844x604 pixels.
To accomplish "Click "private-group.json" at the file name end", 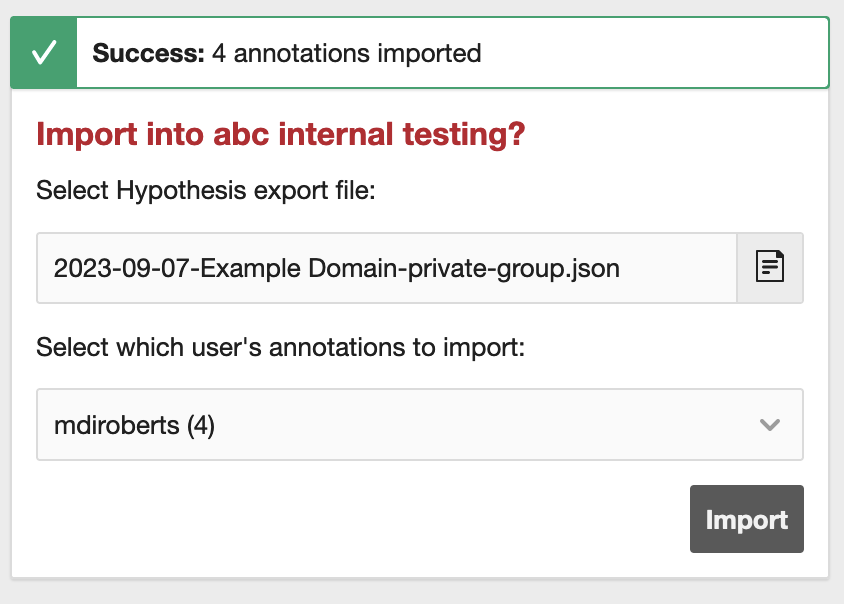I will (538, 267).
